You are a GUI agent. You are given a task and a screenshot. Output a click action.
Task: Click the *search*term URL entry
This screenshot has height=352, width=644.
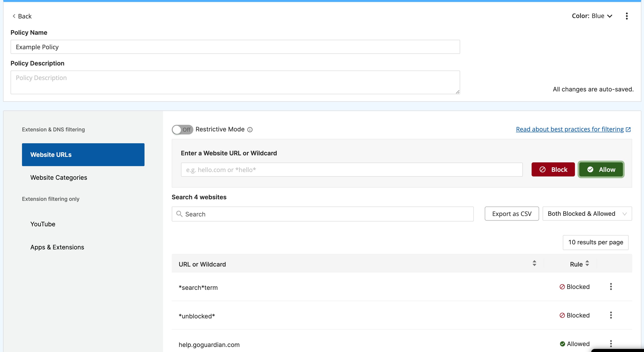point(198,288)
